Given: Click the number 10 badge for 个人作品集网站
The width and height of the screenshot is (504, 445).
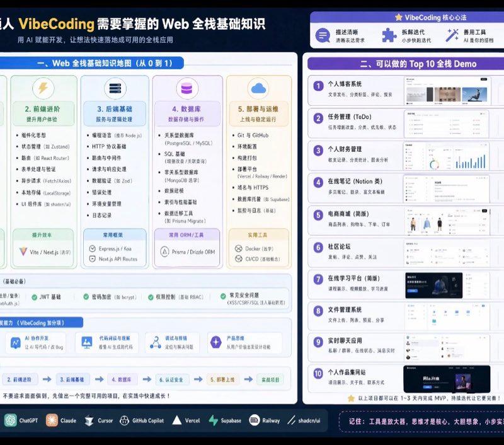Looking at the screenshot, I should [318, 374].
